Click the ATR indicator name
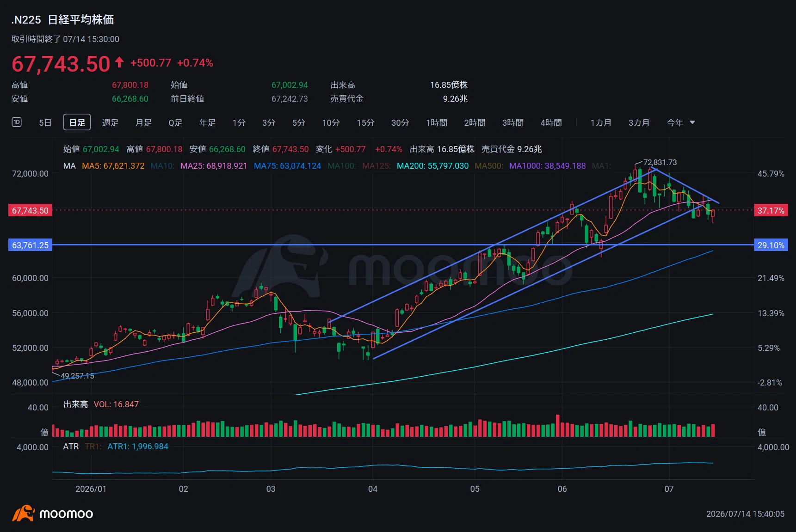Image resolution: width=796 pixels, height=532 pixels. point(71,446)
